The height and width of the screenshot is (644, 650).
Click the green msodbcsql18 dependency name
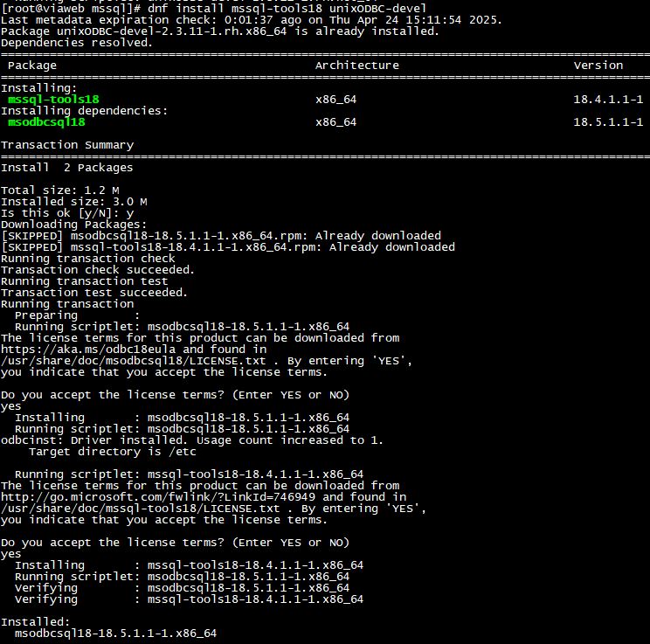[46, 122]
